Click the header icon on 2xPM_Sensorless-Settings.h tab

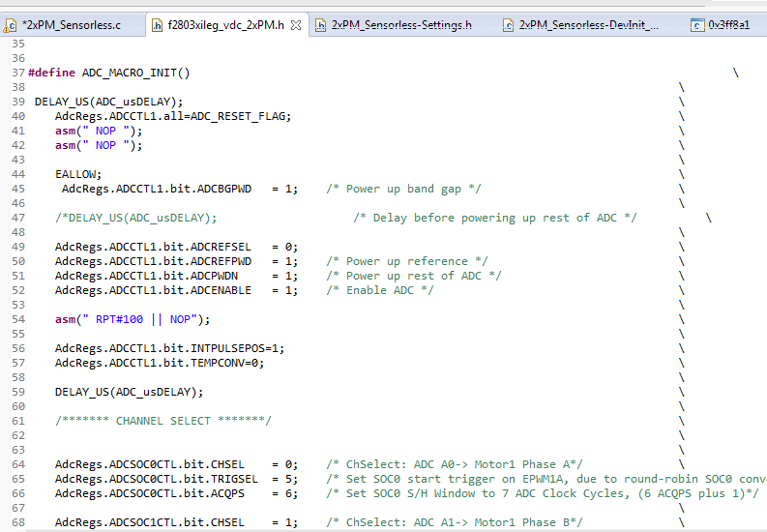(320, 25)
